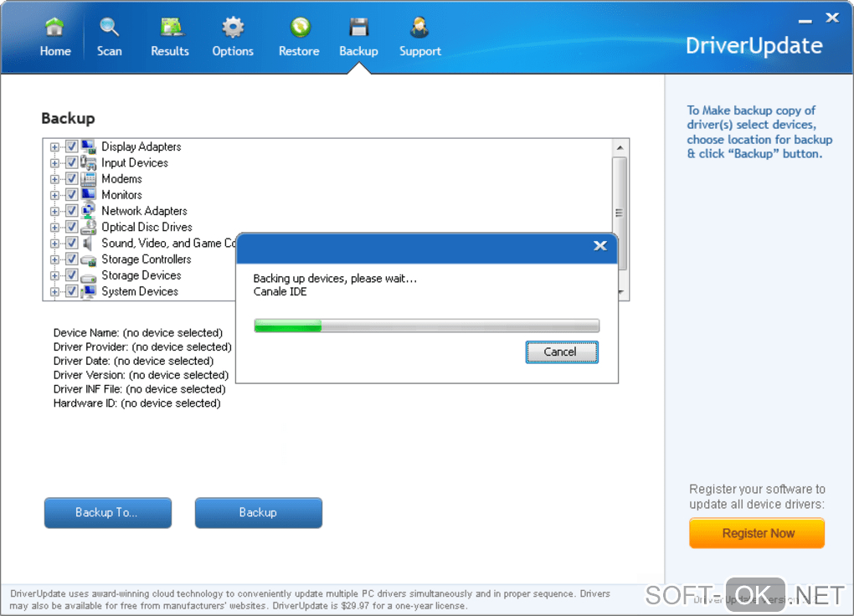854x616 pixels.
Task: Toggle the Optical Disc Drives checkbox
Action: pyautogui.click(x=71, y=227)
